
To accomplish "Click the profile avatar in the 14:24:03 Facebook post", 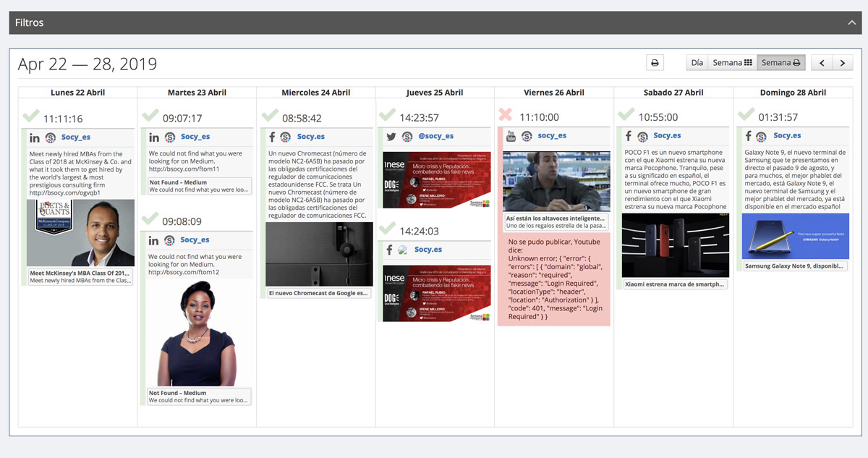I will pyautogui.click(x=403, y=250).
